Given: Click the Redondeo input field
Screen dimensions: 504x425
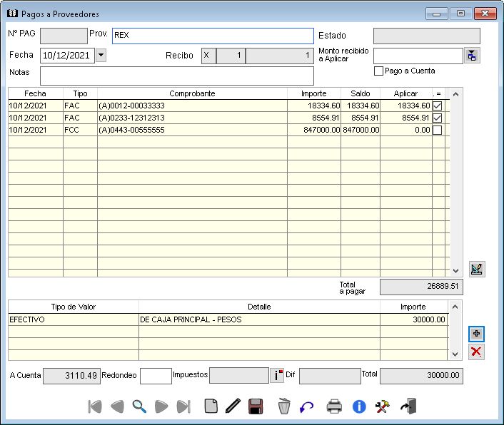Looking at the screenshot, I should pos(156,376).
